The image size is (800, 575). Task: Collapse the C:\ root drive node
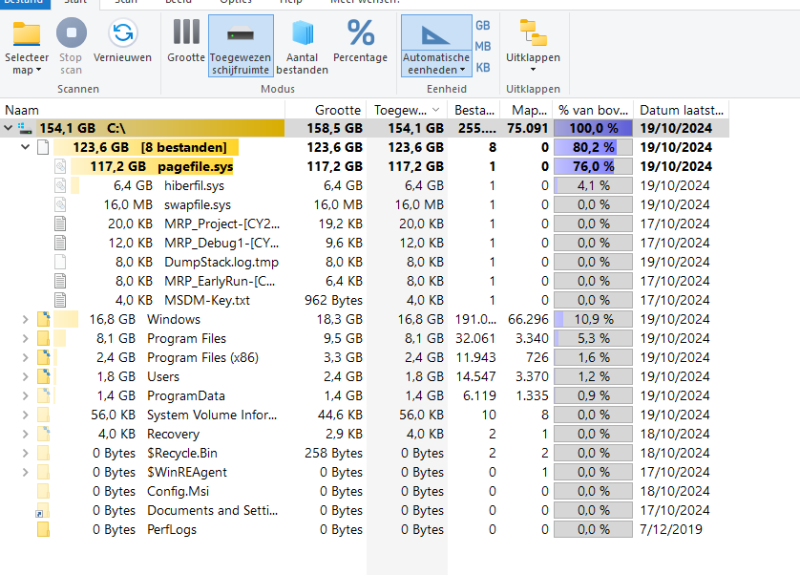9,128
